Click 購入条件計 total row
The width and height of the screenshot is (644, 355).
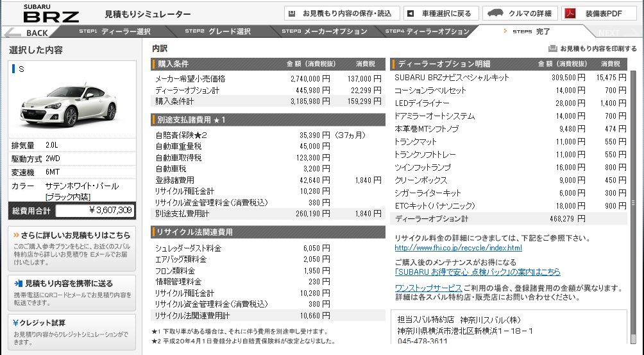pyautogui.click(x=268, y=101)
